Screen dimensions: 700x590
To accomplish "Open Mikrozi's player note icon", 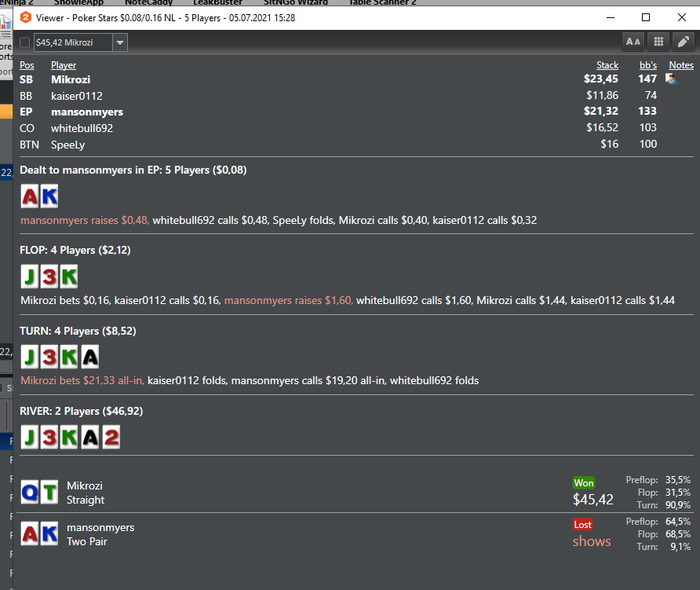I will coord(671,79).
